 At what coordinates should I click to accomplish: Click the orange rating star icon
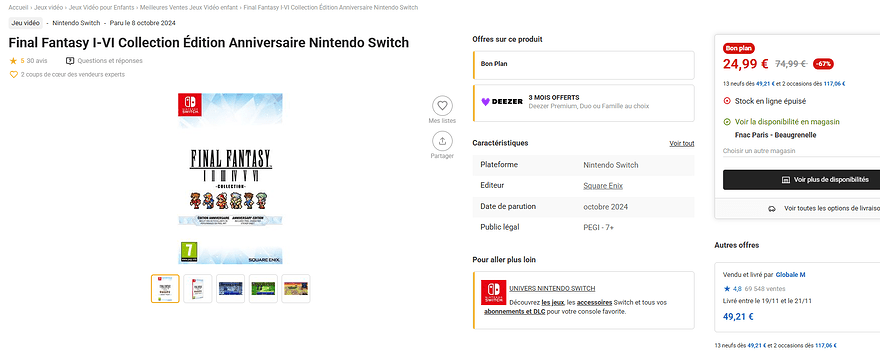pyautogui.click(x=13, y=61)
